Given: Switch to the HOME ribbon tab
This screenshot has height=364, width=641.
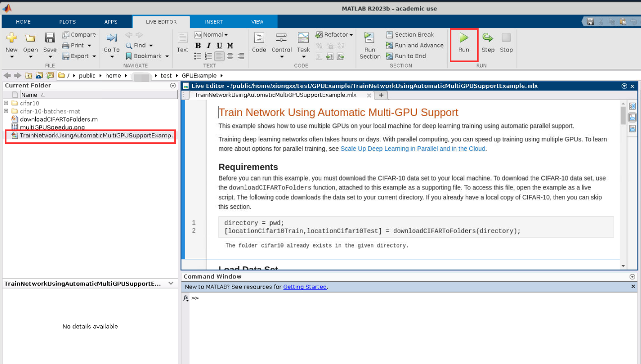Looking at the screenshot, I should click(23, 22).
